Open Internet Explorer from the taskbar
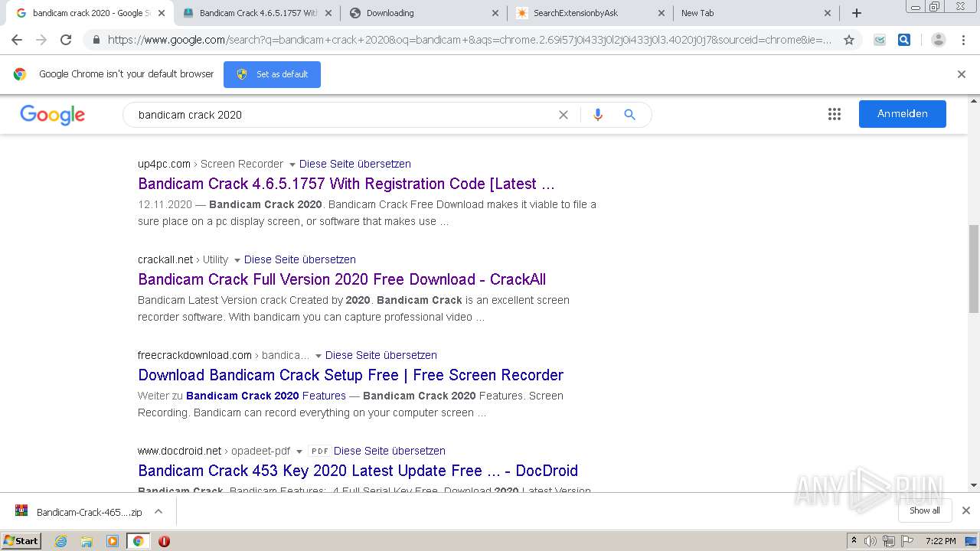The width and height of the screenshot is (980, 551). pos(61,541)
